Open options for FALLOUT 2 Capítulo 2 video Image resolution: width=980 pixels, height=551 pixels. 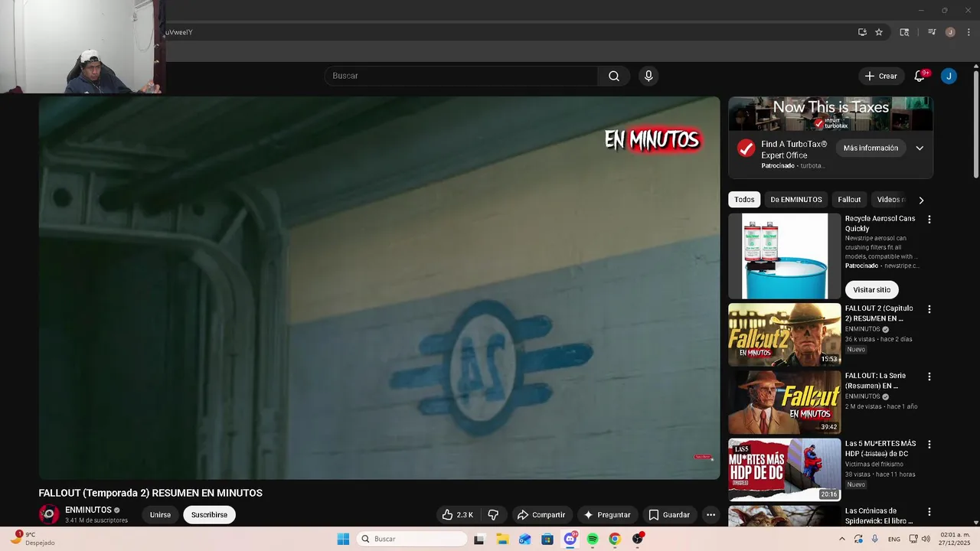tap(929, 309)
